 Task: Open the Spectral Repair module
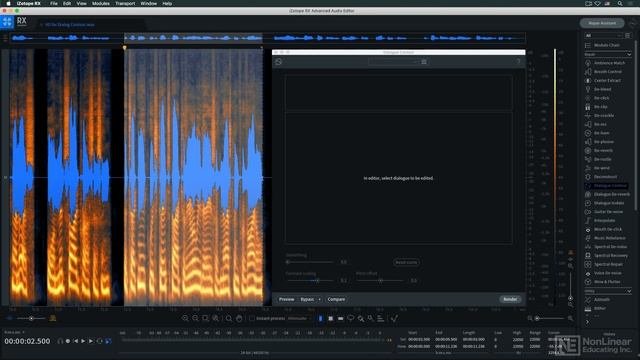click(x=604, y=264)
